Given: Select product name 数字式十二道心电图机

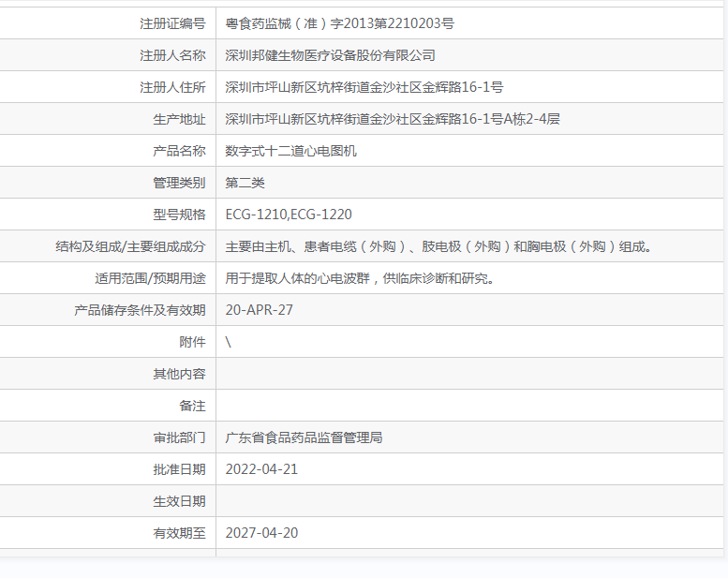Looking at the screenshot, I should coord(291,151).
